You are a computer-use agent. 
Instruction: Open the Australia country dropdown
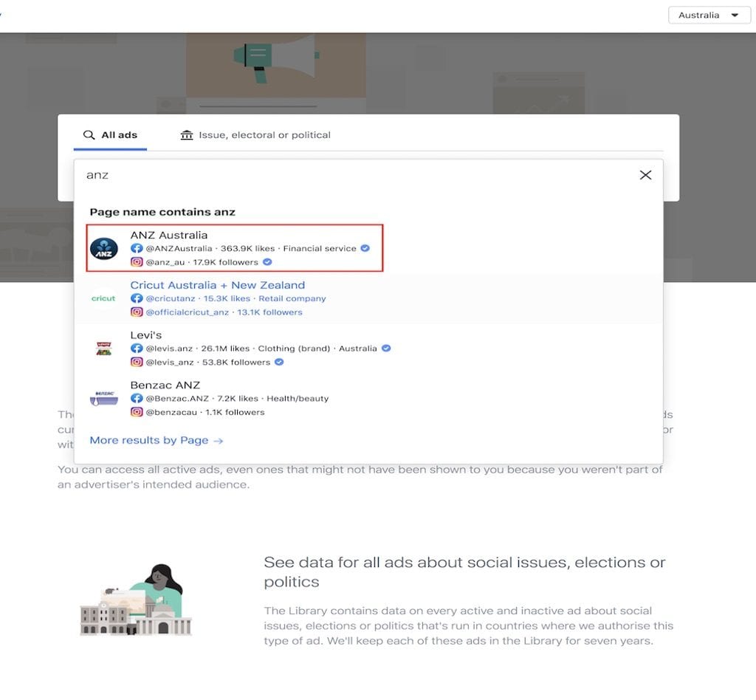(707, 15)
